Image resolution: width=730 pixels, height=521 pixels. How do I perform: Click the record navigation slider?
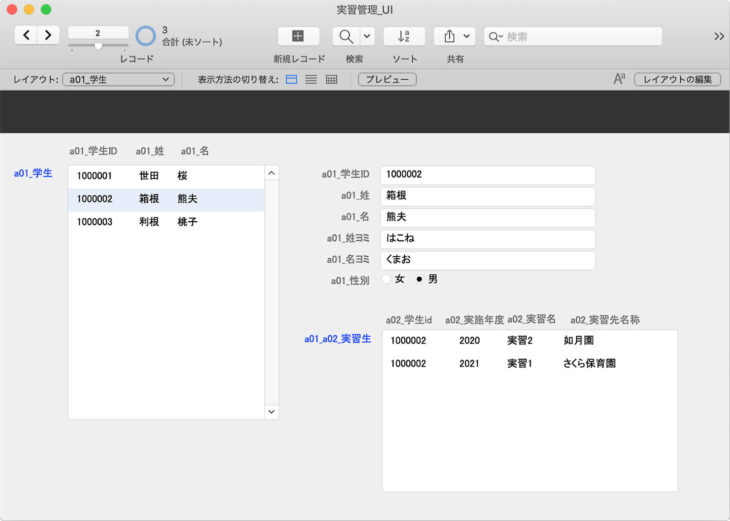[x=98, y=46]
